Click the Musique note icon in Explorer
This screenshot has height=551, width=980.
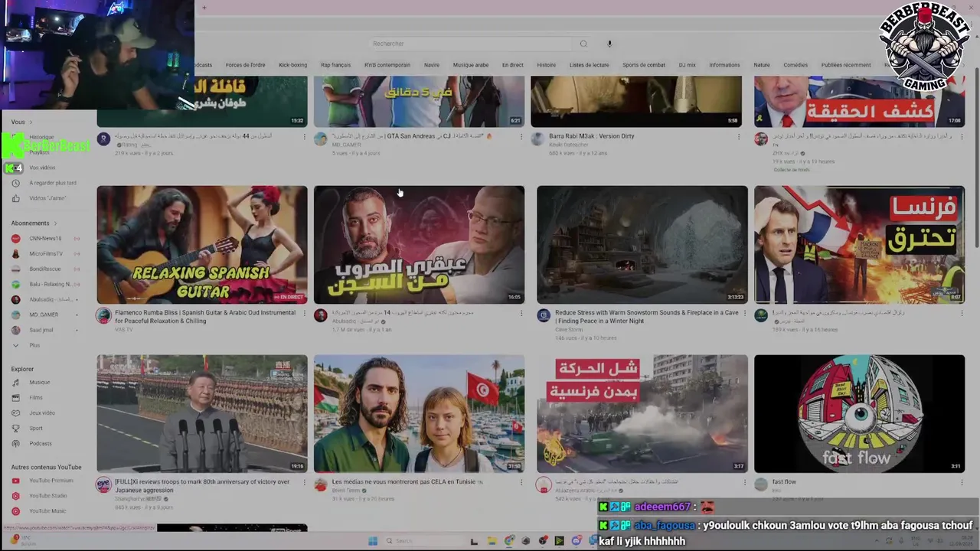pos(15,383)
